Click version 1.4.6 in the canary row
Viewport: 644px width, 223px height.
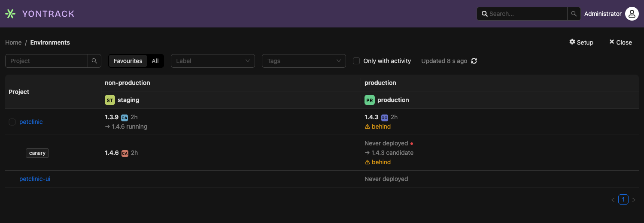coord(112,153)
